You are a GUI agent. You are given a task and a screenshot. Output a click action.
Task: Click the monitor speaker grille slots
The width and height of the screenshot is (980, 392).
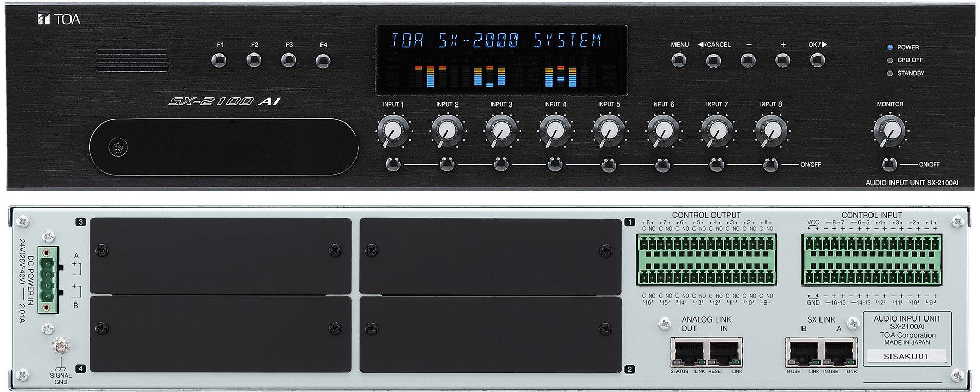click(132, 61)
